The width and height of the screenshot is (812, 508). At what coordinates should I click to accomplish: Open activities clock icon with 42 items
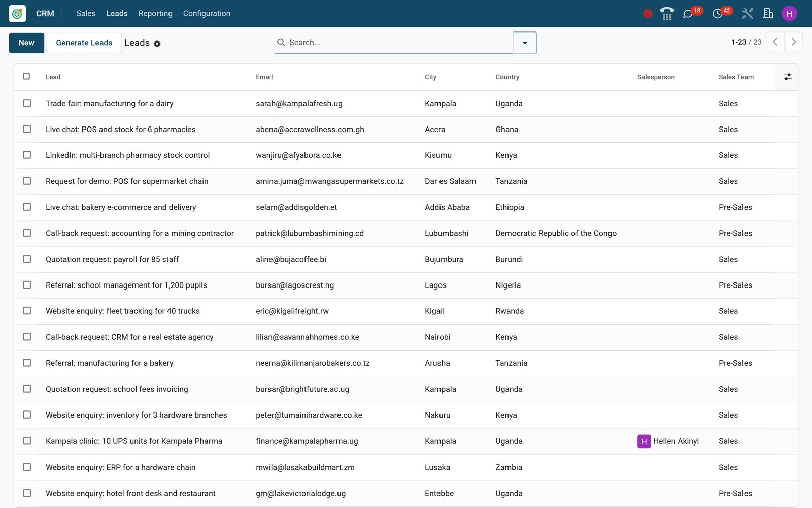(717, 14)
